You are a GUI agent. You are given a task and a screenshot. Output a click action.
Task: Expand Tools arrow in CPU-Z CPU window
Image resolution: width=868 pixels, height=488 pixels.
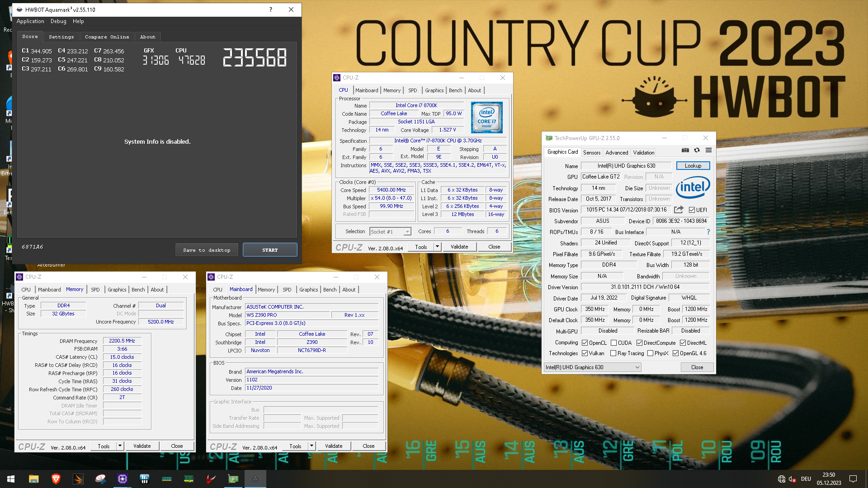pos(437,247)
